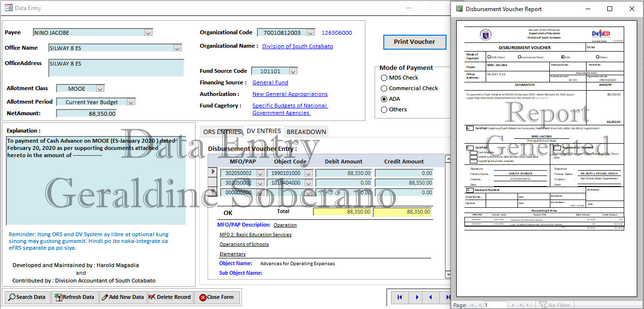Expand the Organizational Code combo box
The height and width of the screenshot is (309, 644).
pos(310,33)
